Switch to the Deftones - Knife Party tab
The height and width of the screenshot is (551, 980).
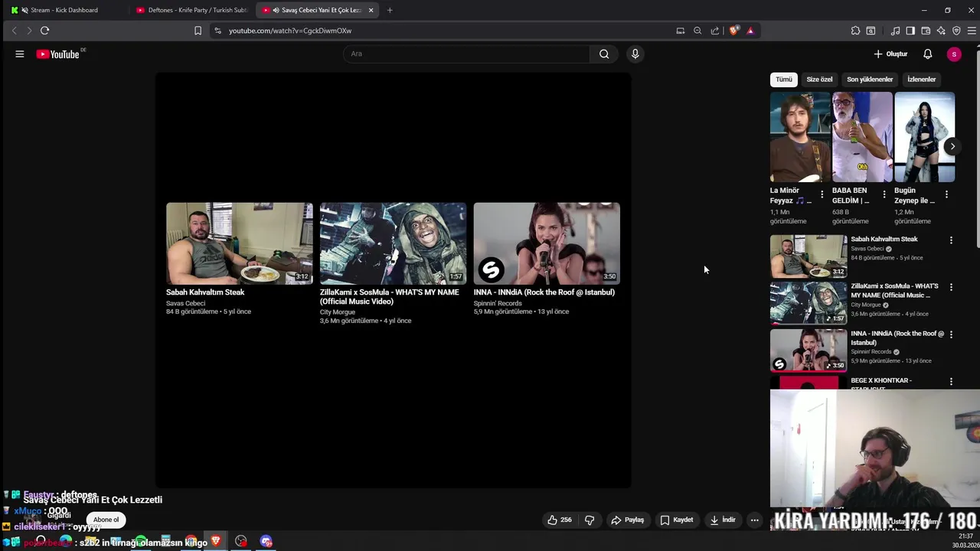tap(191, 10)
